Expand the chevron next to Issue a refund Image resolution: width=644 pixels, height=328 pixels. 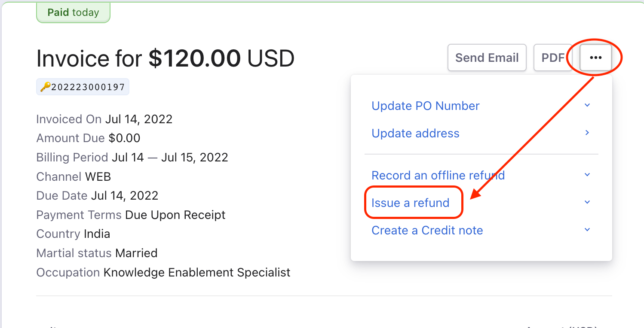coord(587,203)
